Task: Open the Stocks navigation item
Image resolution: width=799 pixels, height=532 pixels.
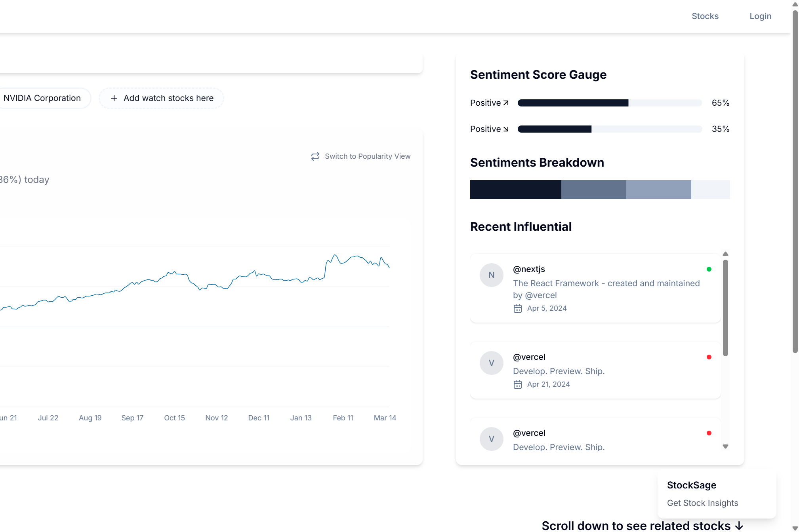Action: tap(705, 16)
